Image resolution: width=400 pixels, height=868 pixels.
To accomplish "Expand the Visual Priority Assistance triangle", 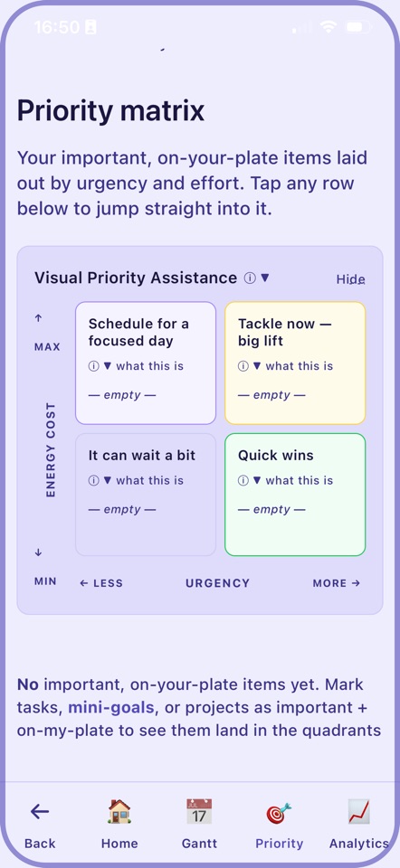I will pyautogui.click(x=265, y=278).
